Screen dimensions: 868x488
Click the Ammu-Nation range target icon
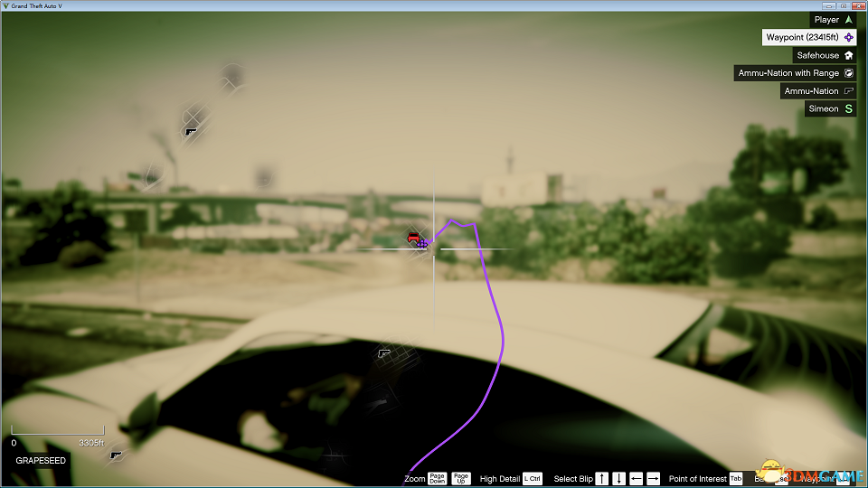pos(849,73)
